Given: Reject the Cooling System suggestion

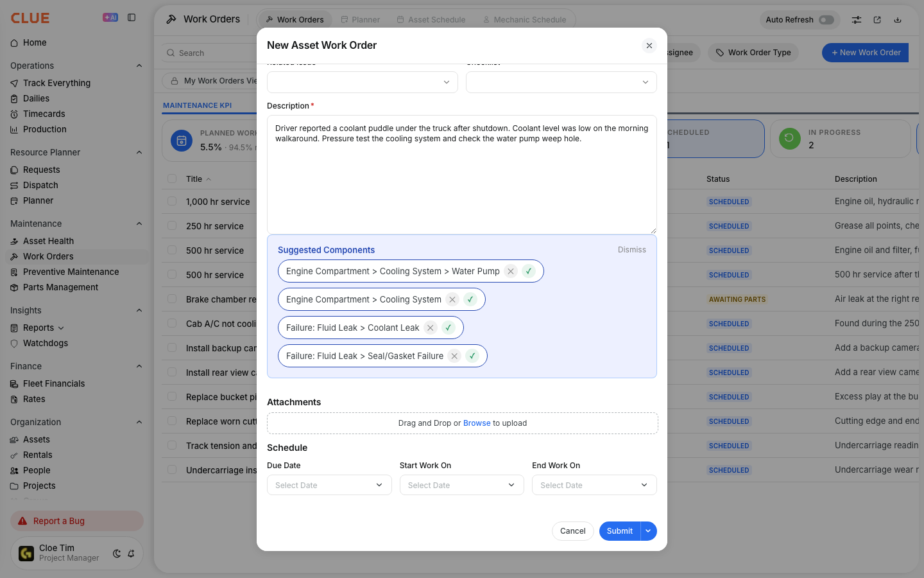Looking at the screenshot, I should (452, 299).
